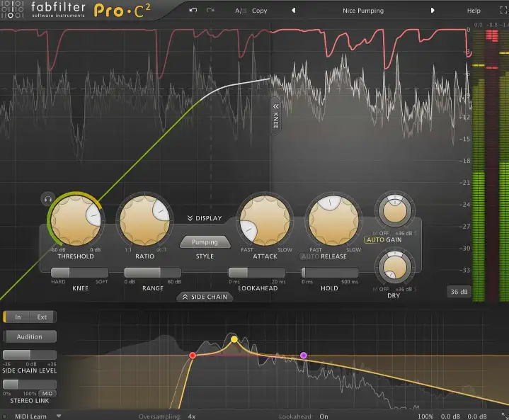Collapse the KNEE display panel
The image size is (509, 420).
tap(275, 116)
